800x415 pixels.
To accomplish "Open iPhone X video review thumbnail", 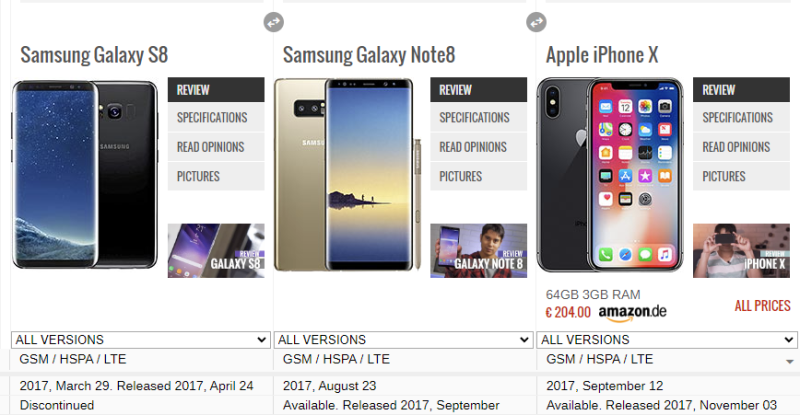I will click(741, 251).
